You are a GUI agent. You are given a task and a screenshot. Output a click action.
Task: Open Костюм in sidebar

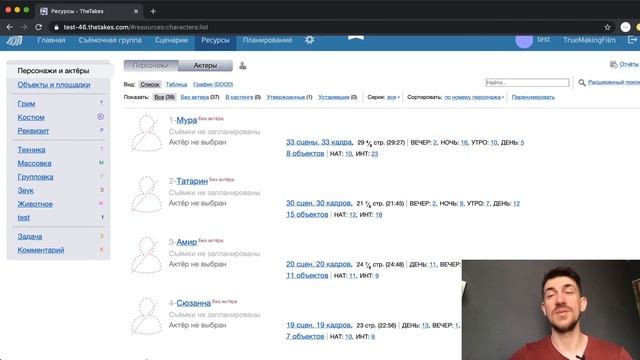(x=31, y=117)
